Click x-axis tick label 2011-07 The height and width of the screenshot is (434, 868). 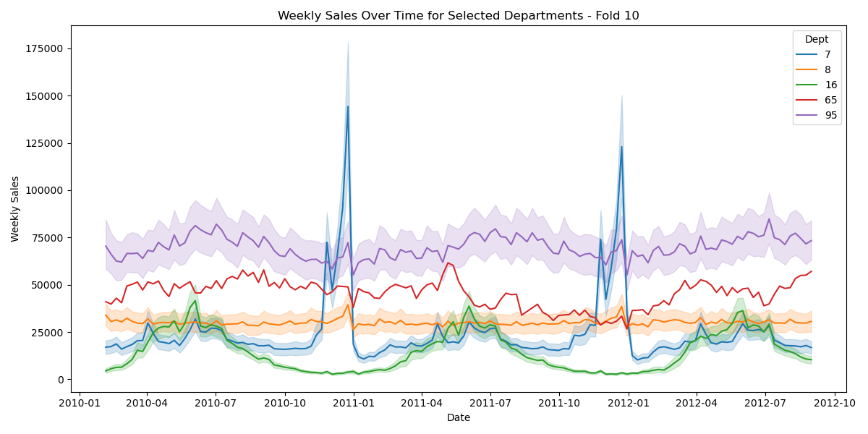click(x=490, y=402)
